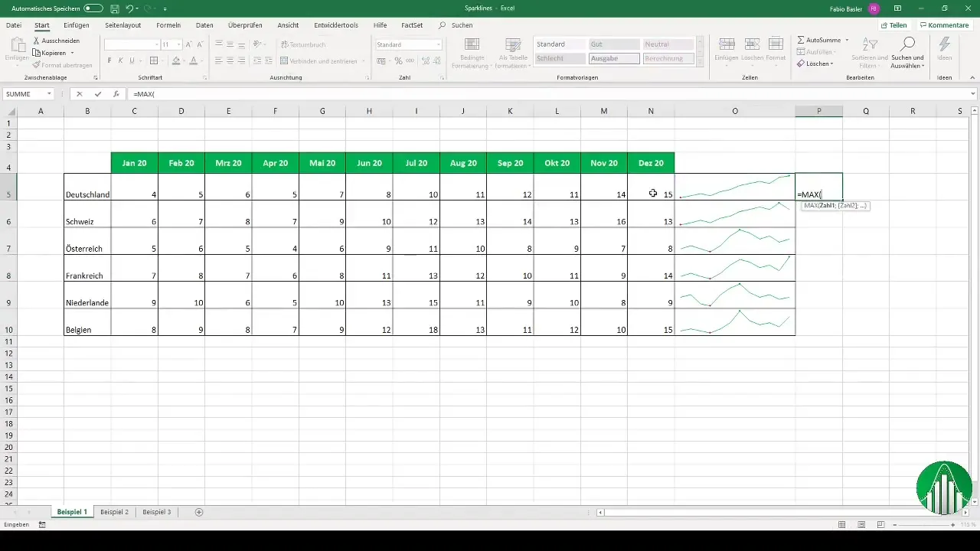The width and height of the screenshot is (980, 551).
Task: Toggle underline formatting (U)
Action: pyautogui.click(x=133, y=60)
